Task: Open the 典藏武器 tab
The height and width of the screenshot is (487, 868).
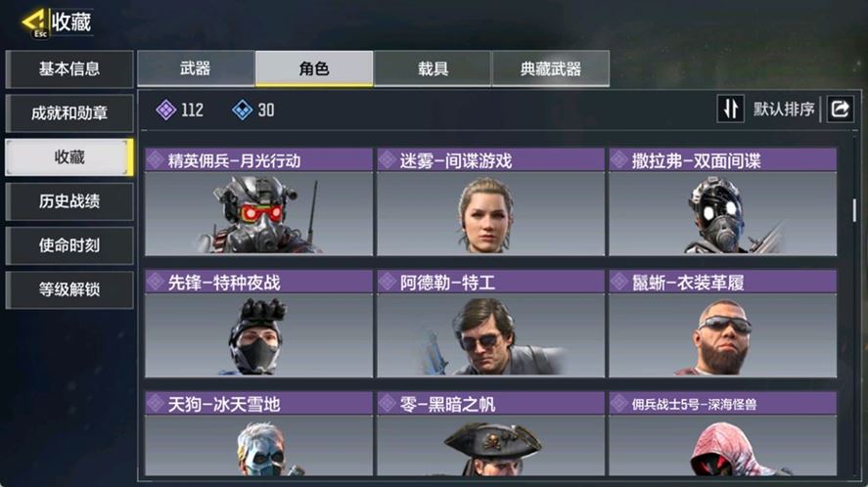Action: (x=551, y=68)
